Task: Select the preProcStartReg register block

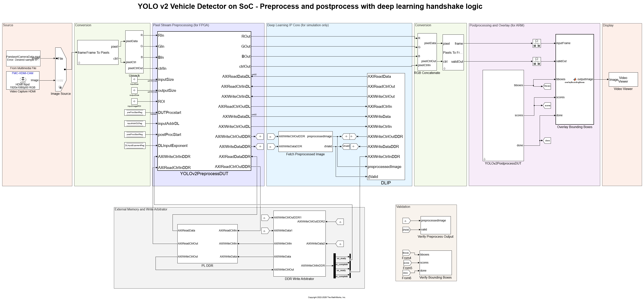Action: point(135,113)
